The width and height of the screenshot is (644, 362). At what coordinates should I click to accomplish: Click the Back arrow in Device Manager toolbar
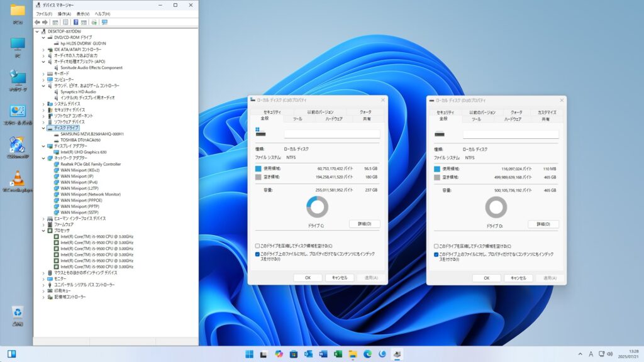37,22
